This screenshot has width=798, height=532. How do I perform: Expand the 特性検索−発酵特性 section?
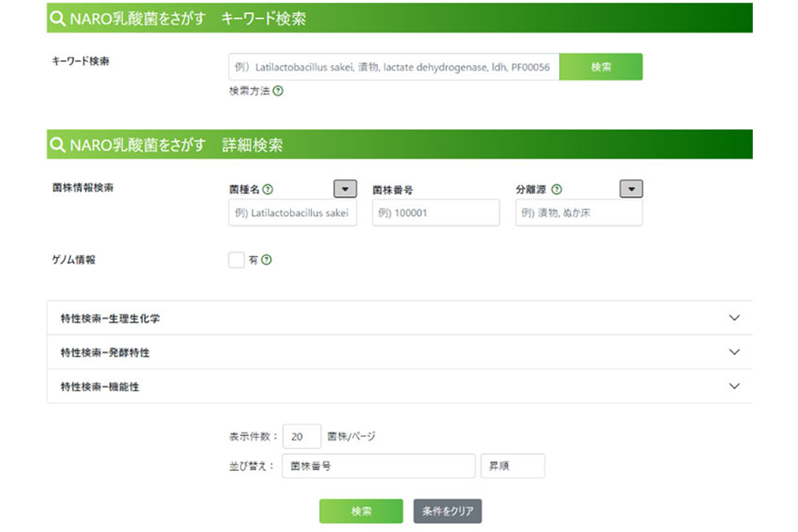pyautogui.click(x=400, y=352)
